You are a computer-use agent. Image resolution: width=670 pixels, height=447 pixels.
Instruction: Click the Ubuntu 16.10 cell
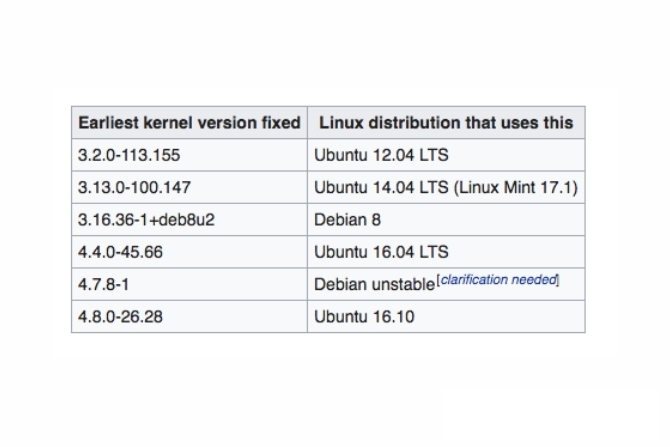coord(446,317)
